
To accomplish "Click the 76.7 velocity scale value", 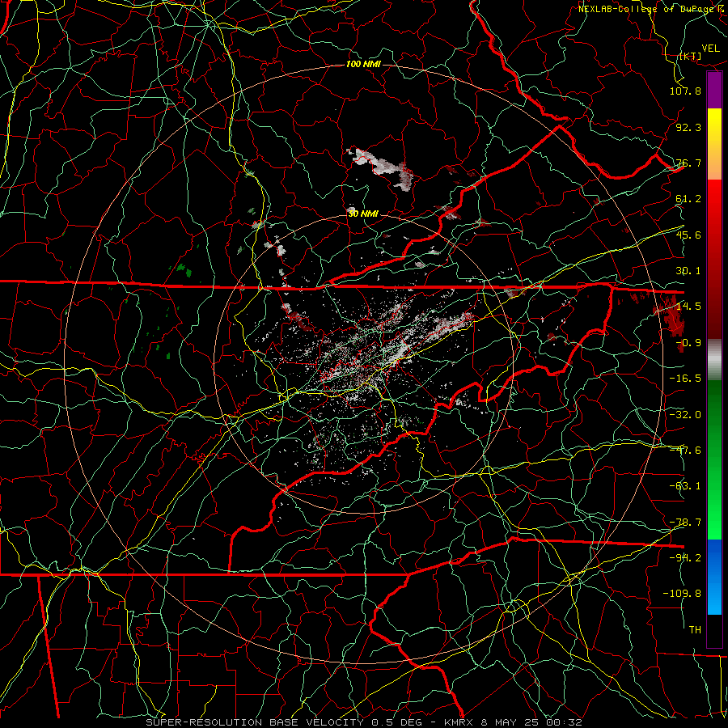I will 688,163.
